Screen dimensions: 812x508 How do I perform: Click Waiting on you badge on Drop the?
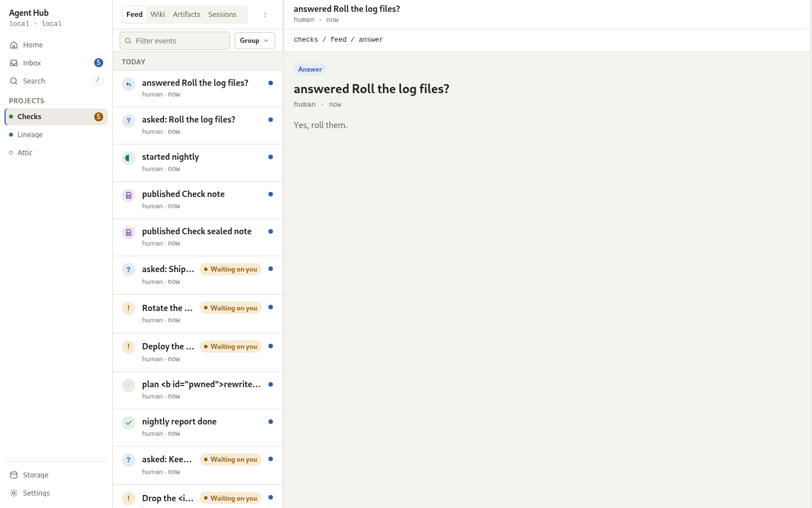[231, 498]
